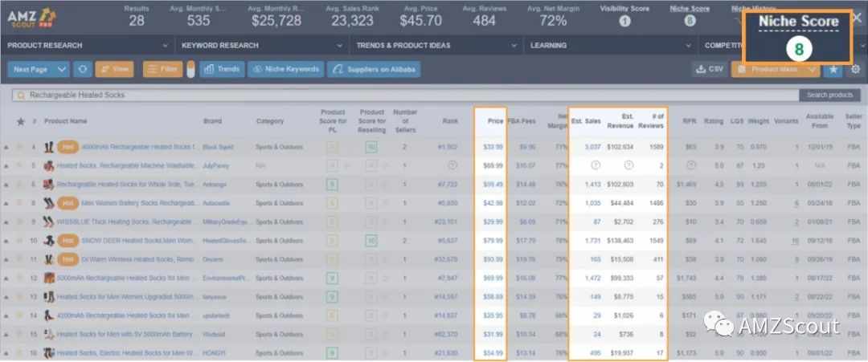Expand the Next Page dropdown arrow
This screenshot has height=362, width=868.
[x=62, y=70]
